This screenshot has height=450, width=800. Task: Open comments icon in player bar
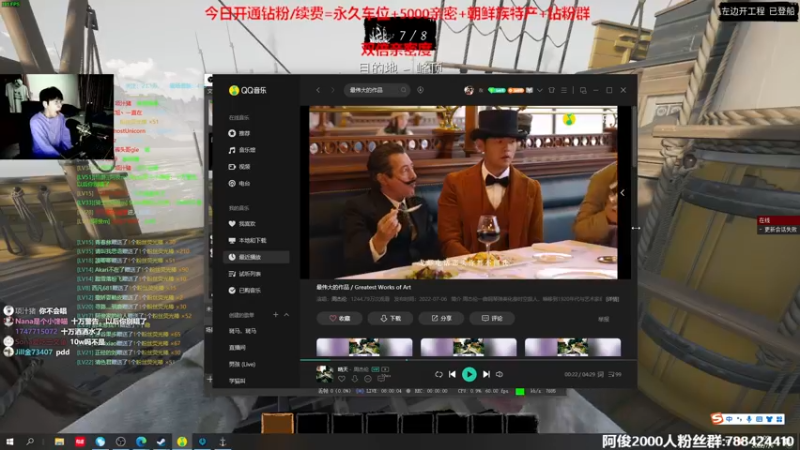tap(383, 378)
